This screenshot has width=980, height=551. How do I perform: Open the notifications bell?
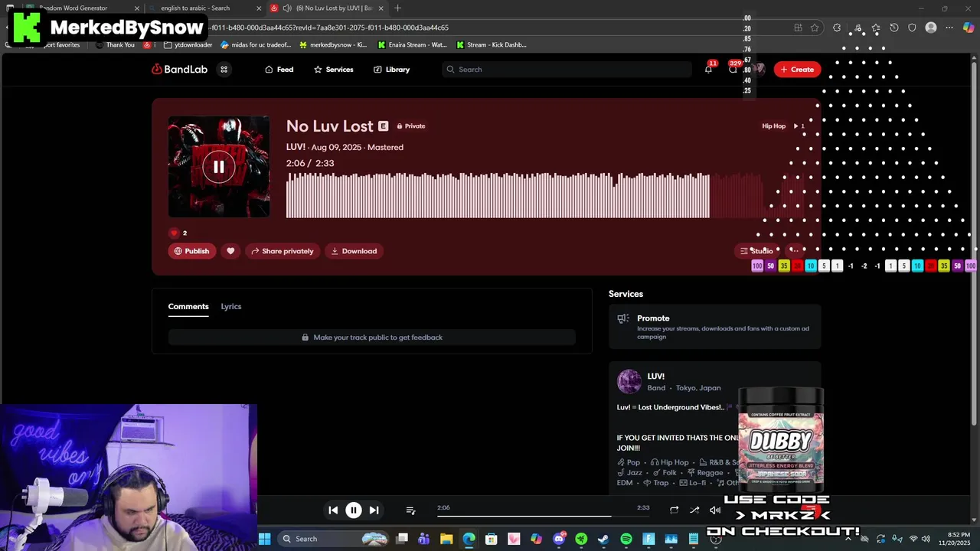pyautogui.click(x=708, y=69)
